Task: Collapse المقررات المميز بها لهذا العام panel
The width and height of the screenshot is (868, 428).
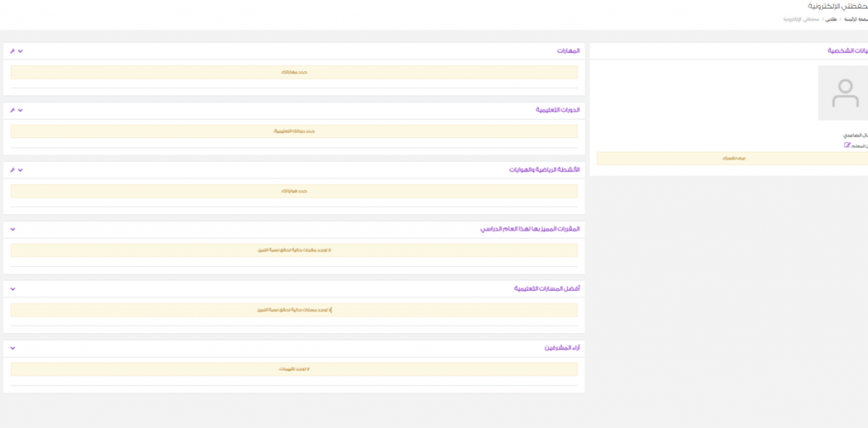Action: click(13, 229)
